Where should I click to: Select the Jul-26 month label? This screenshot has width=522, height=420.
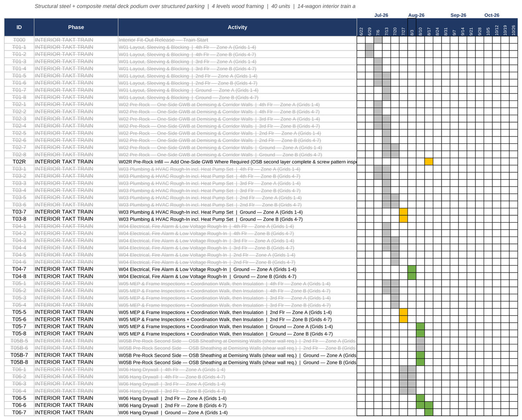tap(381, 15)
